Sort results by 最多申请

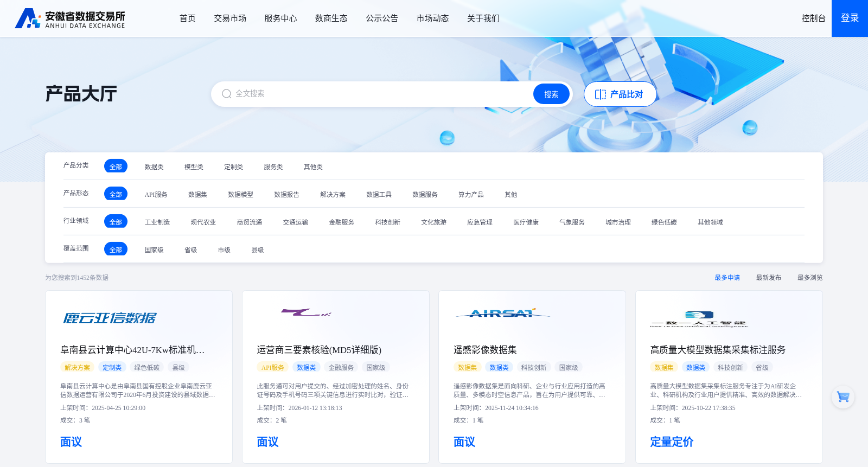pos(727,277)
